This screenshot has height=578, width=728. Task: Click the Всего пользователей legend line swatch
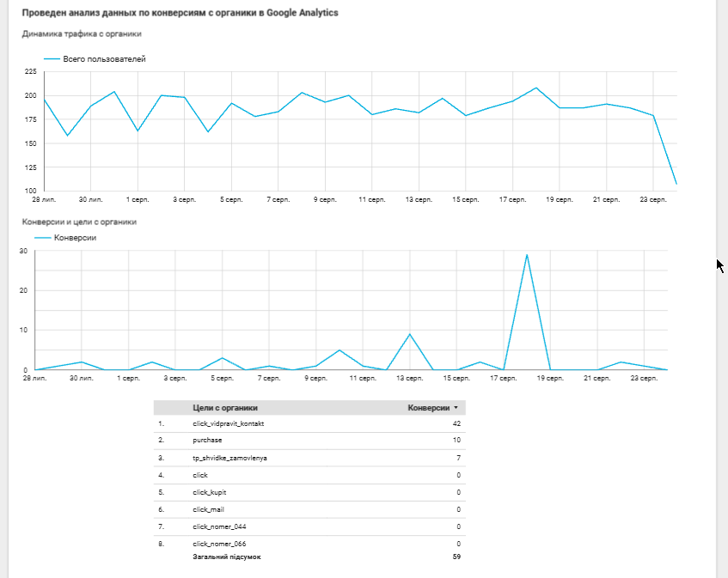click(x=52, y=59)
